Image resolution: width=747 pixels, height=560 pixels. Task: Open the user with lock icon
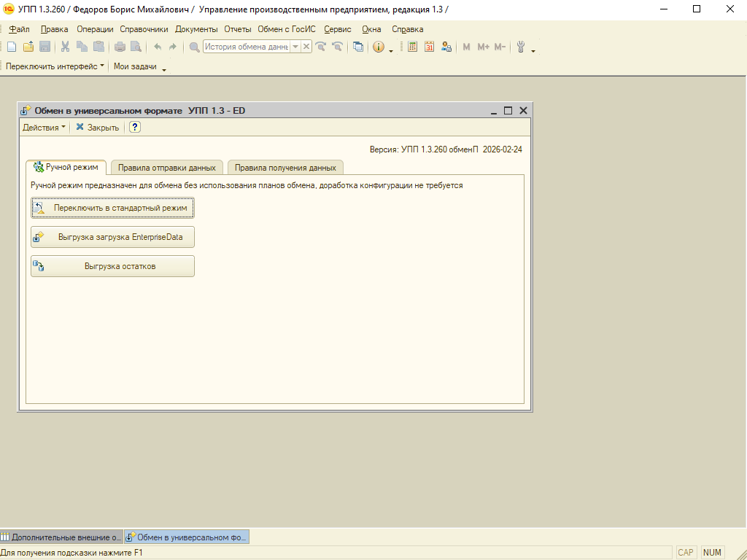446,47
